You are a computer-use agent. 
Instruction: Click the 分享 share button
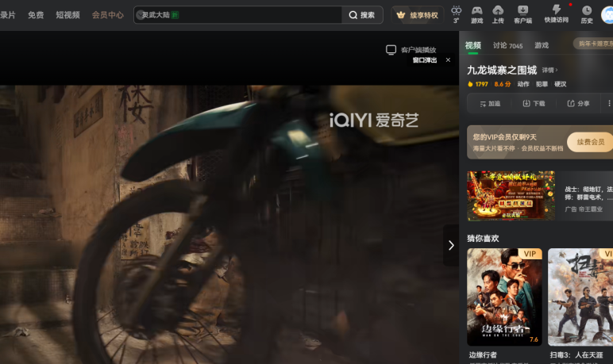578,104
